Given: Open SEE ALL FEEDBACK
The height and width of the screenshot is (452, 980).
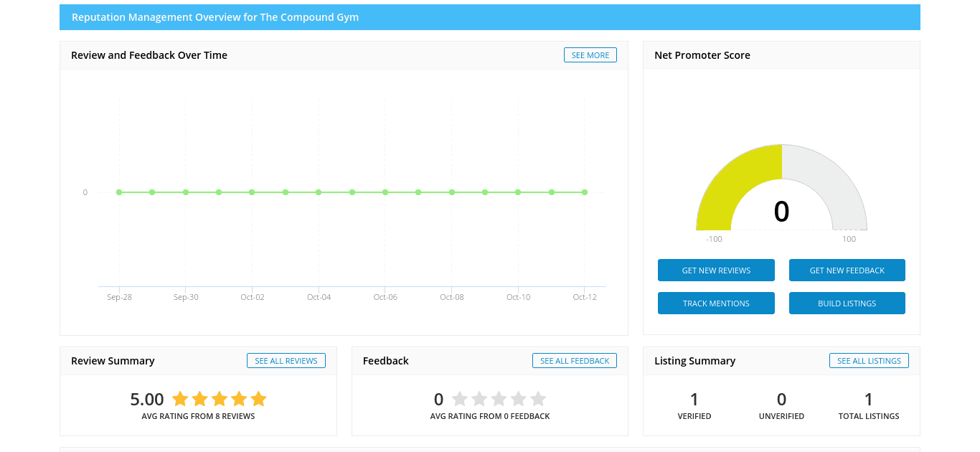Looking at the screenshot, I should tap(575, 361).
